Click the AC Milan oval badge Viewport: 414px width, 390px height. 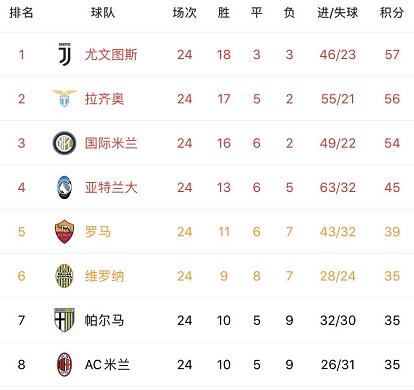coord(64,364)
